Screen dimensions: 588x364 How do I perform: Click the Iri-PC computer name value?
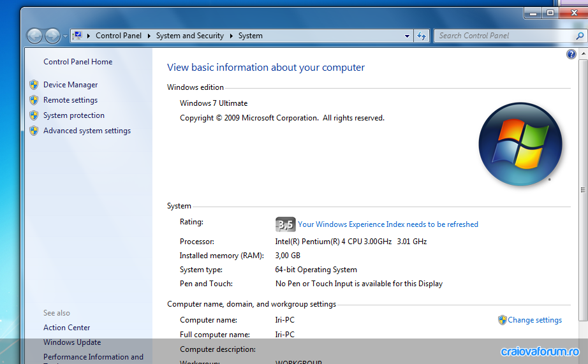[284, 320]
